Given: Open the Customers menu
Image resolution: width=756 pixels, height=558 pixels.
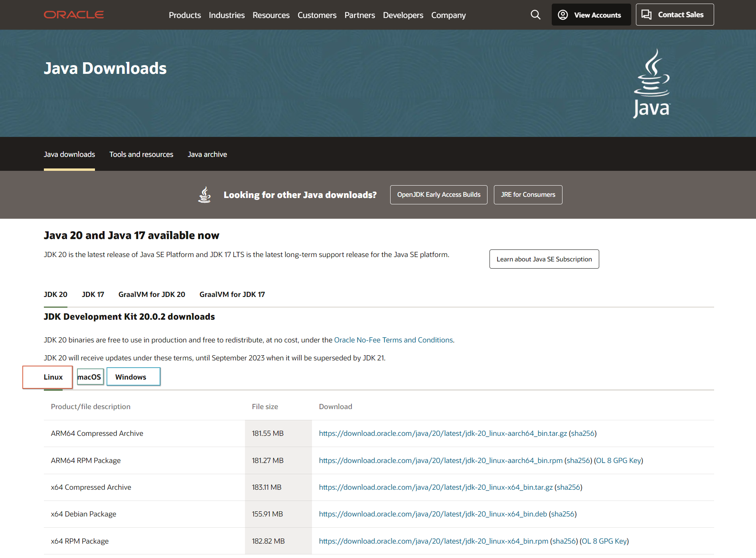Looking at the screenshot, I should tap(317, 15).
